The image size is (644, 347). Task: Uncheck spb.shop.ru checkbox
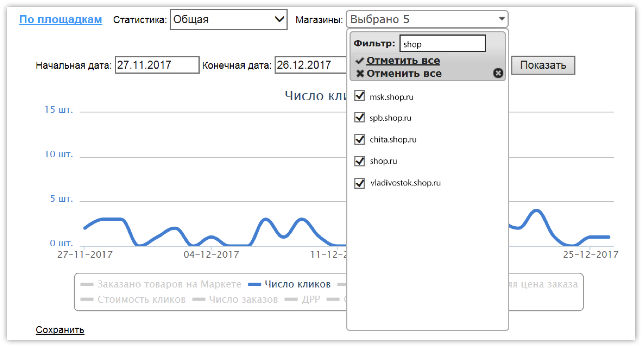click(359, 117)
